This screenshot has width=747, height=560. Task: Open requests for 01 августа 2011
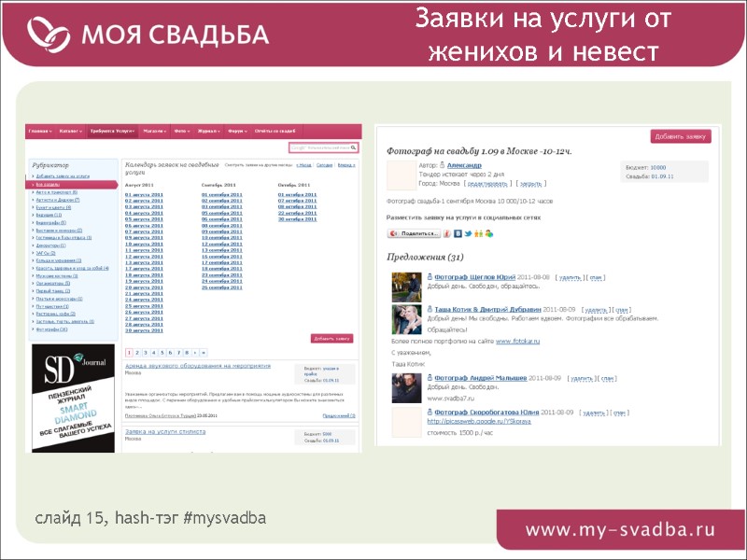(x=144, y=195)
